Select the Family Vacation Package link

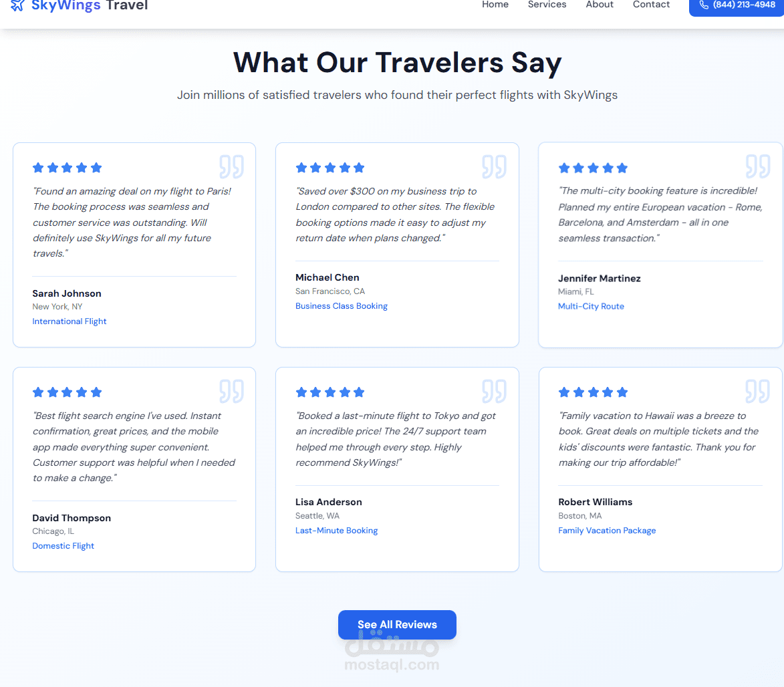tap(607, 531)
